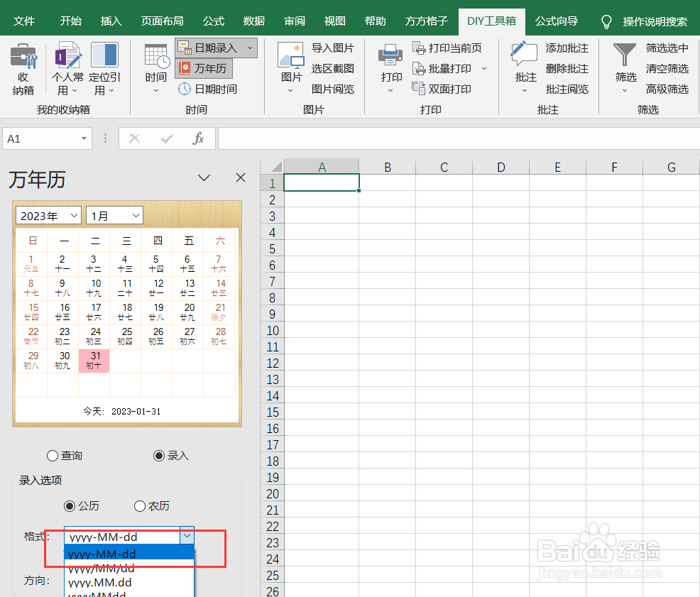Select date 22 春节 in calendar
The image size is (700, 597).
(x=31, y=336)
